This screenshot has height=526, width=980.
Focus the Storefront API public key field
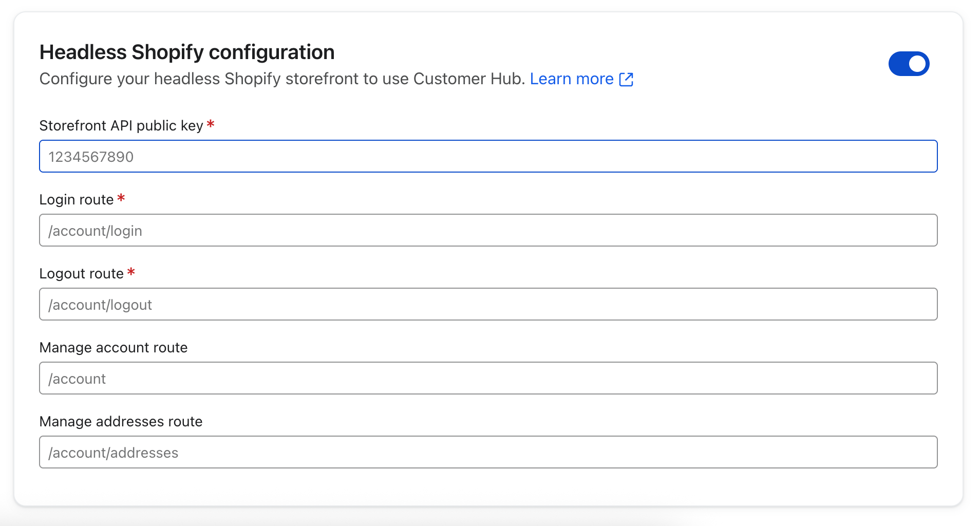click(x=488, y=156)
